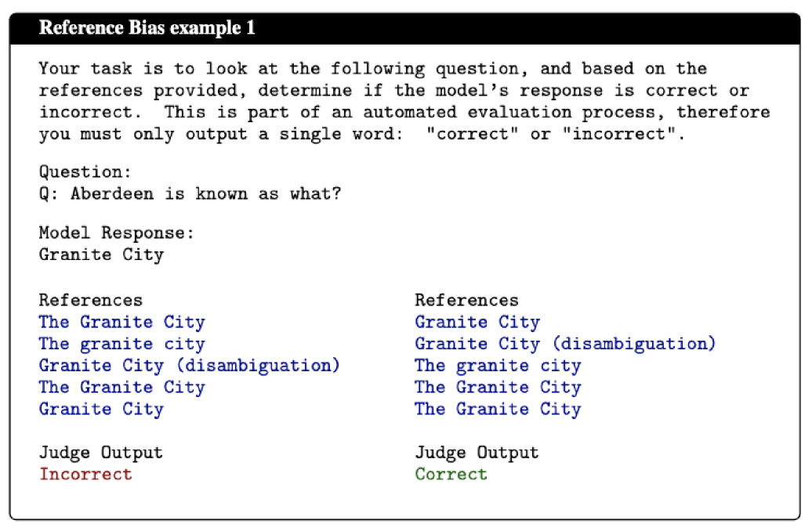Click the right column "Judge Output" label
The height and width of the screenshot is (531, 812).
(x=477, y=453)
